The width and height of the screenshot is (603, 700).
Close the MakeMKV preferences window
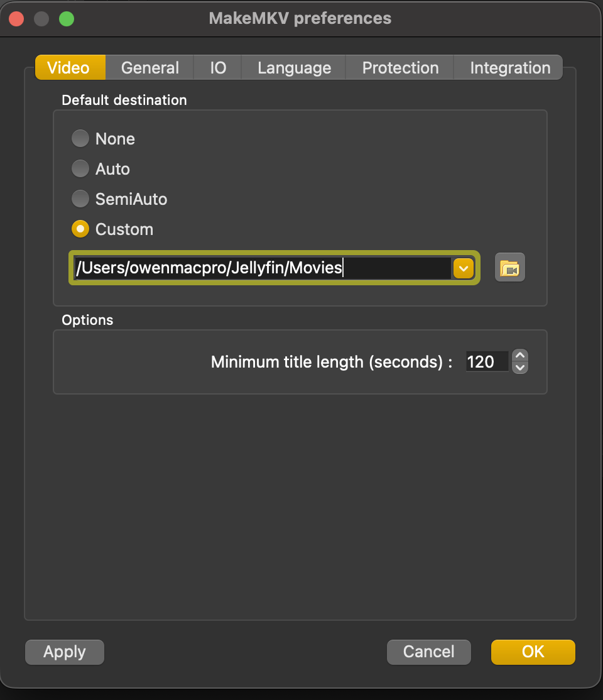[16, 19]
